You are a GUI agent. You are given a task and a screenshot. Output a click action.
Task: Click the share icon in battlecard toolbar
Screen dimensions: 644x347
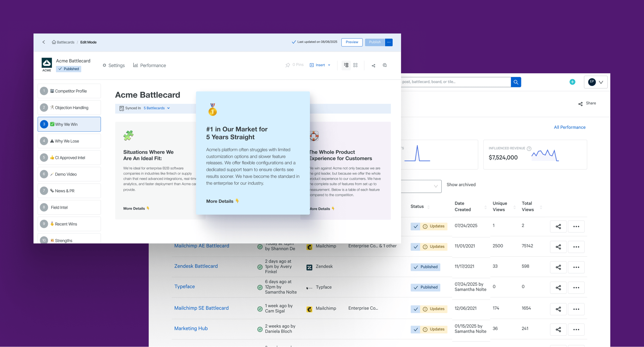tap(374, 66)
